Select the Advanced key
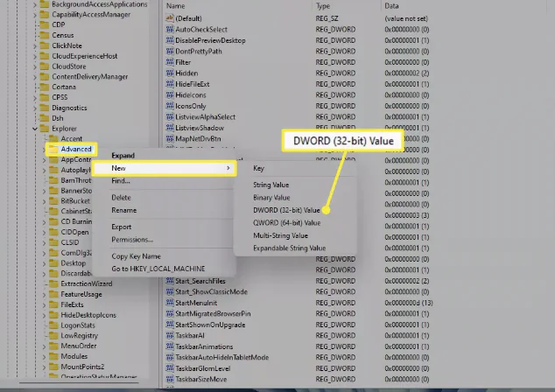 click(76, 150)
